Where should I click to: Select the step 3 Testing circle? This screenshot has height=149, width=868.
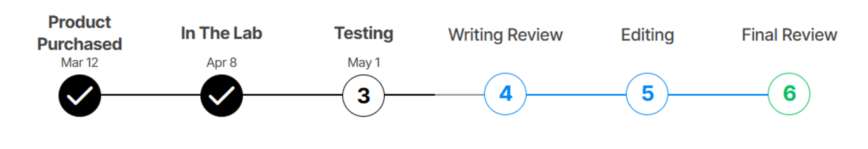pyautogui.click(x=363, y=96)
